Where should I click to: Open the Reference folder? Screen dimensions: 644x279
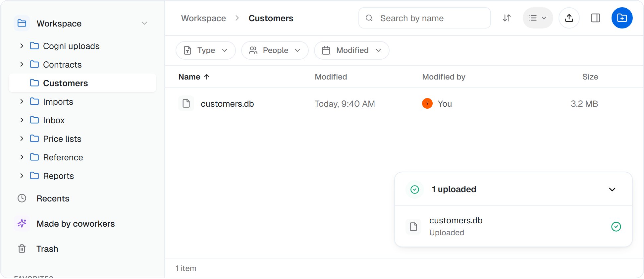click(x=63, y=157)
